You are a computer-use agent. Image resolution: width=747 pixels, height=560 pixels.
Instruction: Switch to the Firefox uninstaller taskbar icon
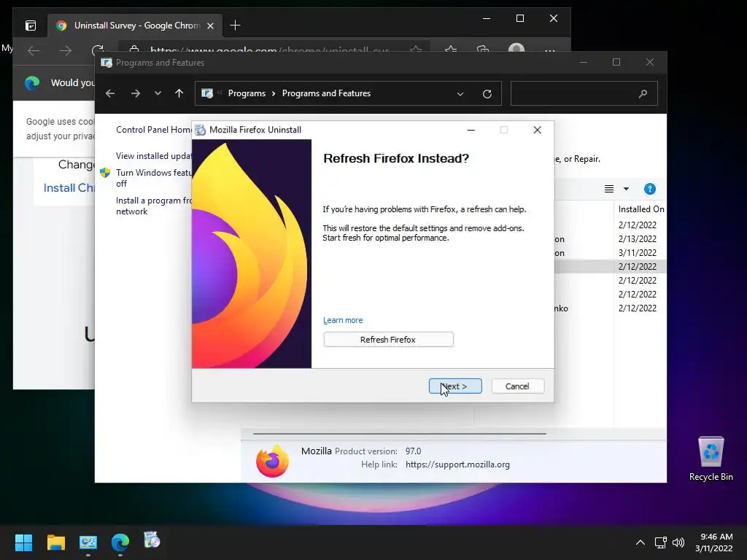(152, 540)
